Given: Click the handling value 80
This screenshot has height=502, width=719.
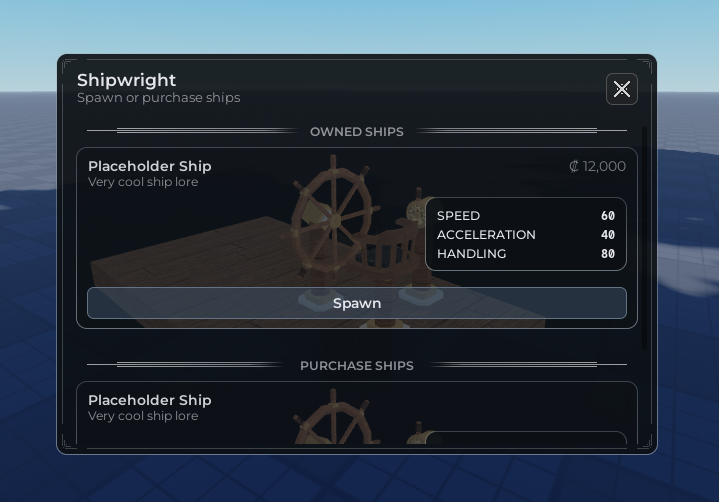Looking at the screenshot, I should [608, 254].
